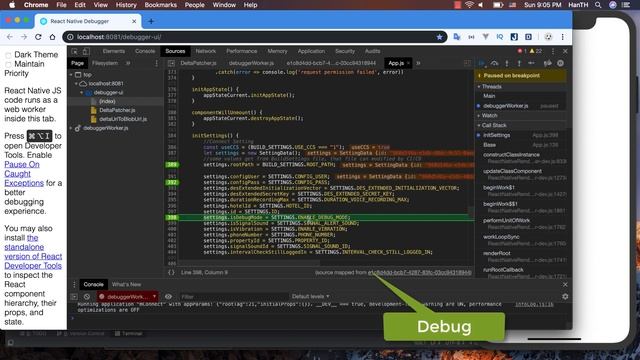Toggle the file navigator pane icon

coord(171,63)
